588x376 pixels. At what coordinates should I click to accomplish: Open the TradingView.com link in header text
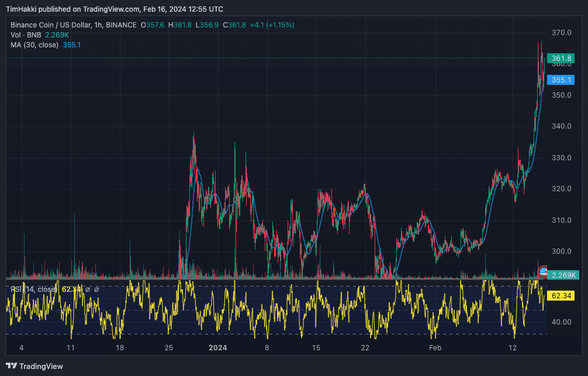(x=110, y=9)
